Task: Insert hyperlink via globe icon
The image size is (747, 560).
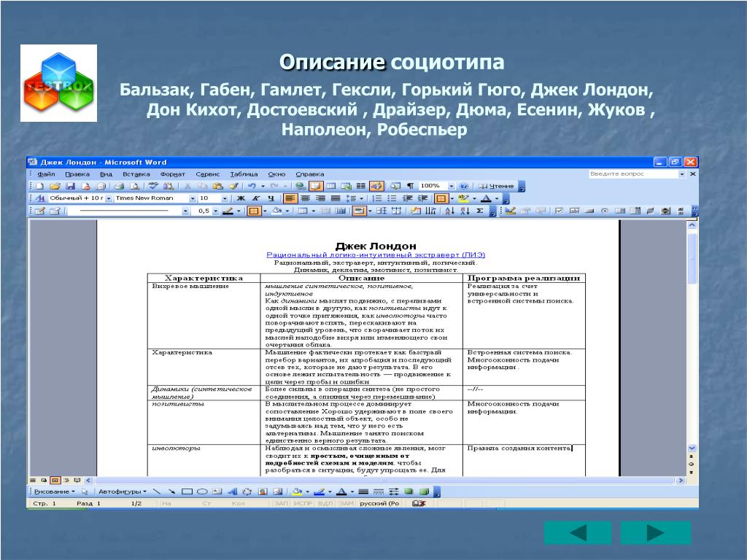Action: click(300, 186)
